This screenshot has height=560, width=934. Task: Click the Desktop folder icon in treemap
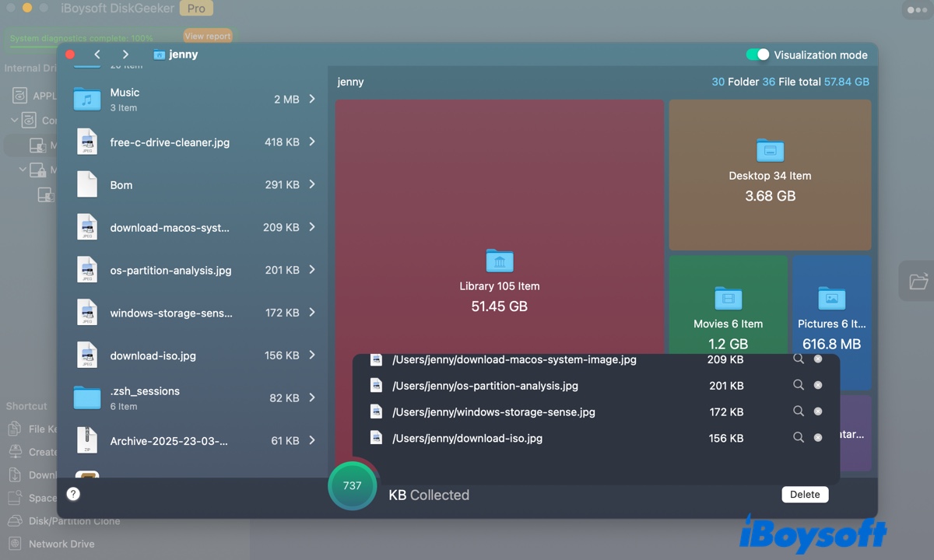pyautogui.click(x=770, y=151)
